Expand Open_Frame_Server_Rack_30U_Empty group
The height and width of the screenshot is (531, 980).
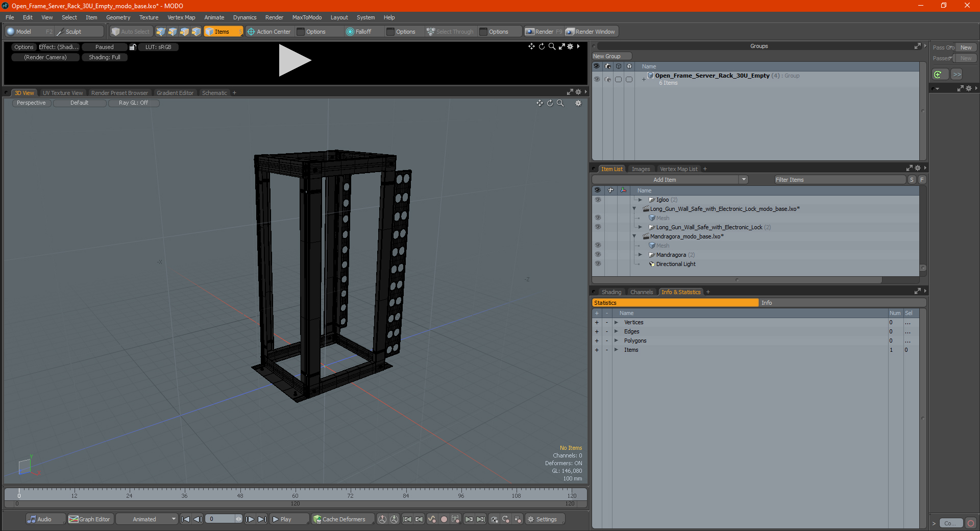coord(644,79)
